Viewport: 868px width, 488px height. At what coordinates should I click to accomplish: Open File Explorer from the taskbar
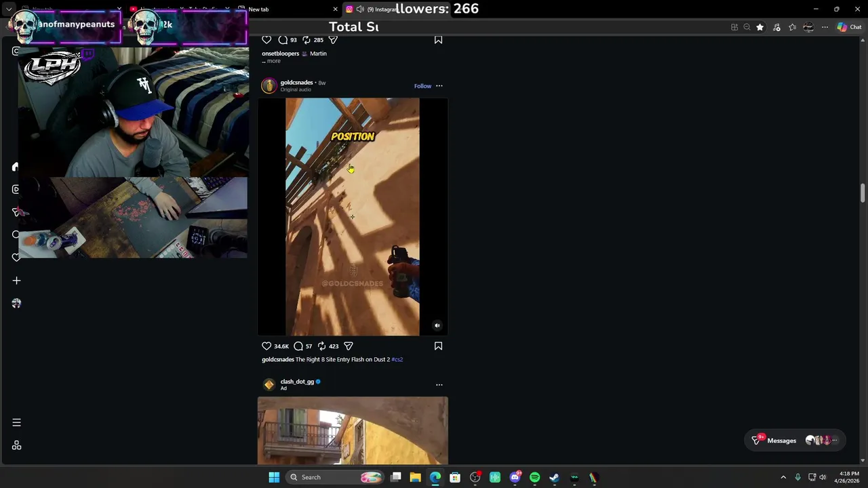(415, 477)
